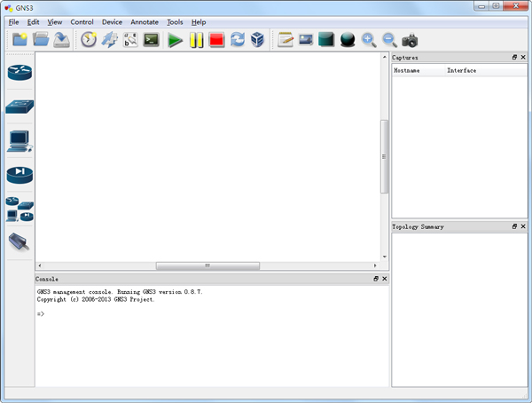The width and height of the screenshot is (532, 403).
Task: Close the Topology Summary panel
Action: coord(523,226)
